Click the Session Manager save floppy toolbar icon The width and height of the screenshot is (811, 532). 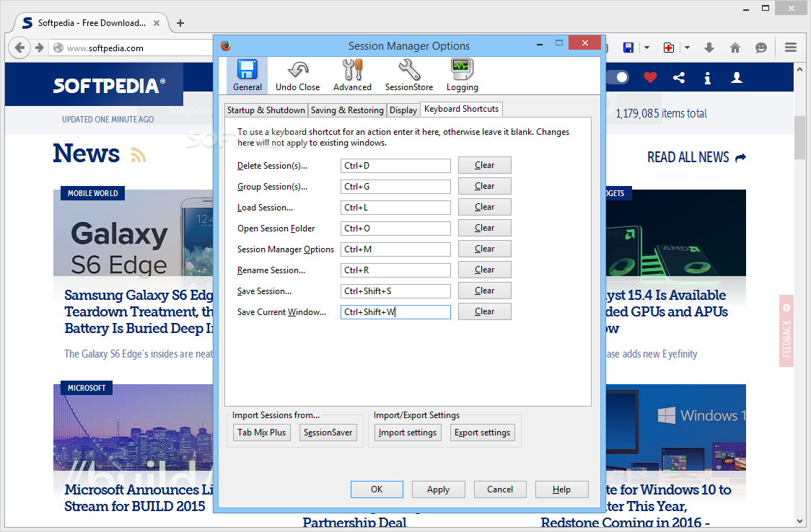pyautogui.click(x=628, y=48)
